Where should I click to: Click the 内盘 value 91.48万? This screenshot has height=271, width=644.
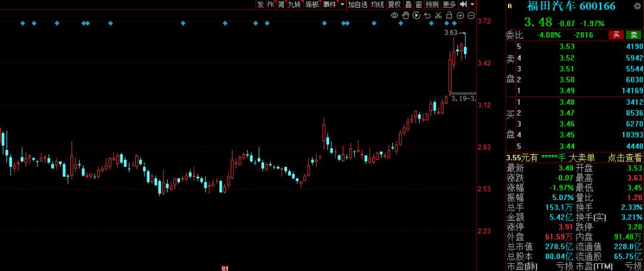pos(628,236)
